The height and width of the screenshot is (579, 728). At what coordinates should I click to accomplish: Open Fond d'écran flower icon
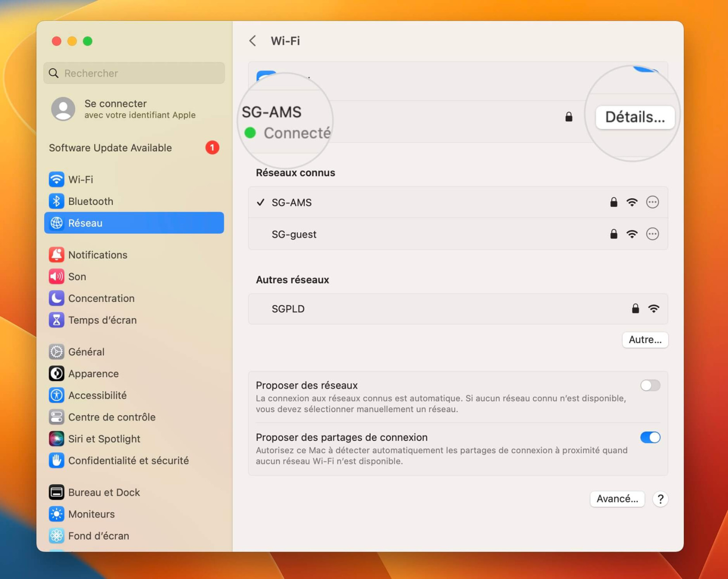57,536
